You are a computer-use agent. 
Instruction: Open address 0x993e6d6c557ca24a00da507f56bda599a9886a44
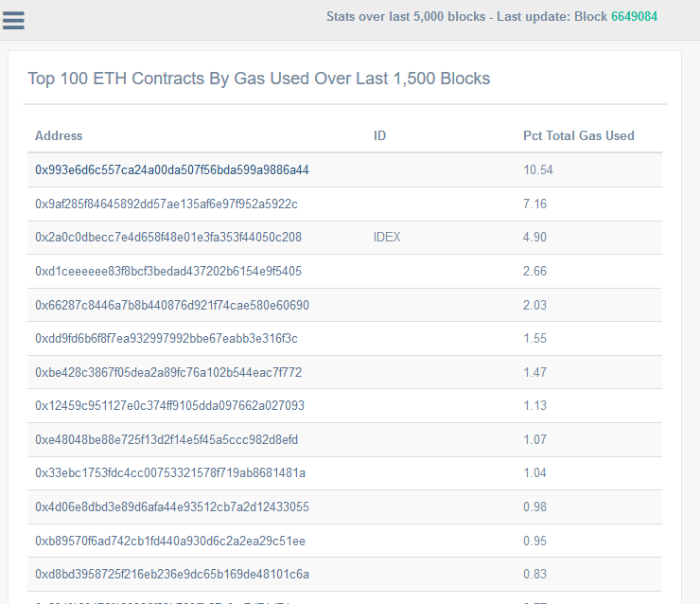point(172,170)
